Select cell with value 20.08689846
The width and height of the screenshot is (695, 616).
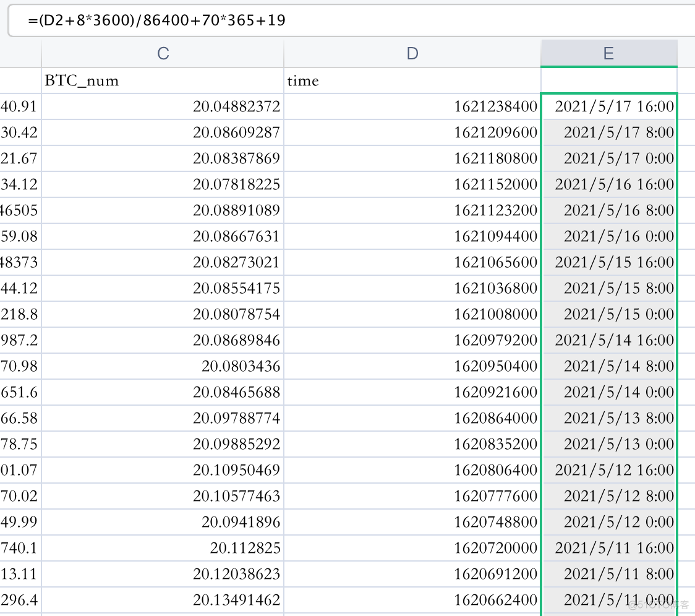[163, 340]
